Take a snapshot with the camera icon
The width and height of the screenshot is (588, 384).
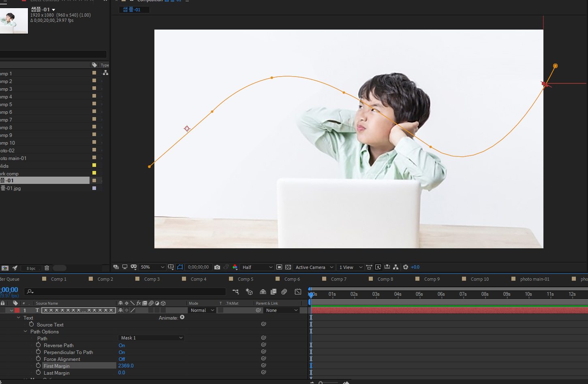tap(217, 267)
